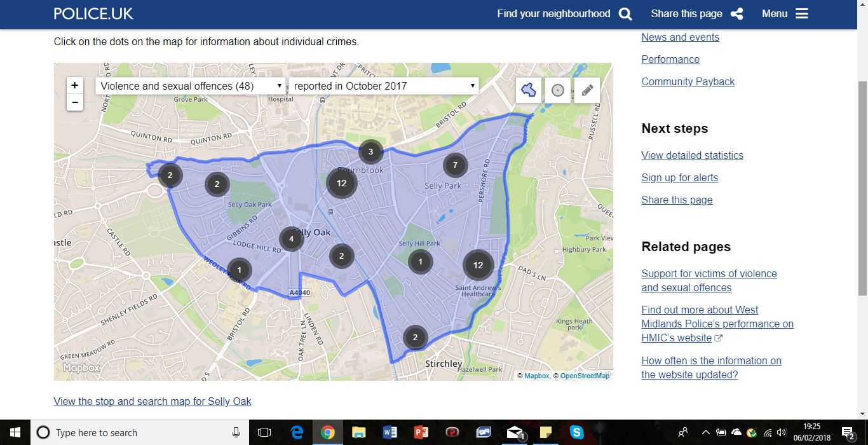
Task: Open the 'News and events' link
Action: (680, 37)
